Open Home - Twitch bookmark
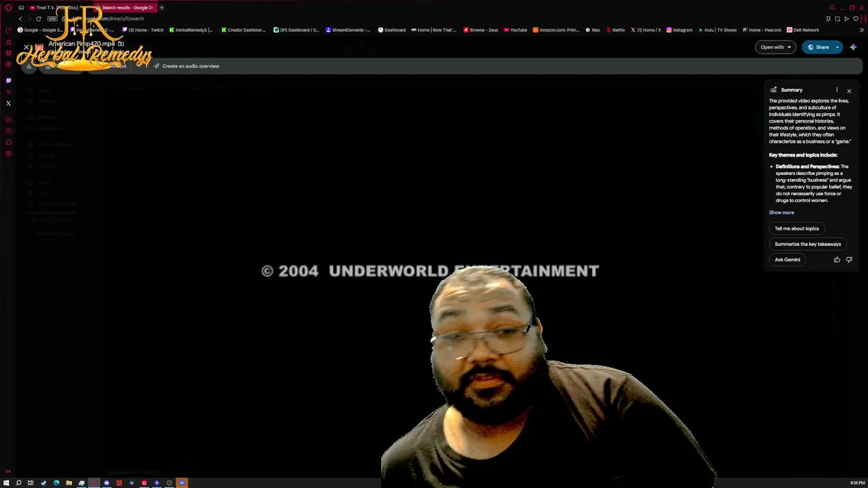The height and width of the screenshot is (488, 868). tap(143, 30)
